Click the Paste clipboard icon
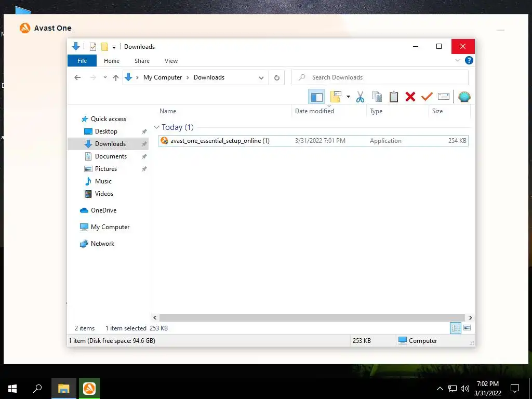This screenshot has height=399, width=532. [x=394, y=97]
